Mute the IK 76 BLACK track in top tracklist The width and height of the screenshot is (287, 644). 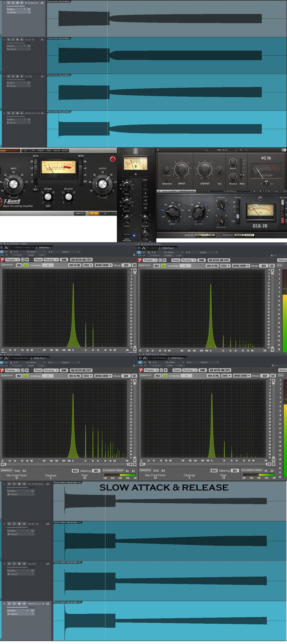click(8, 3)
